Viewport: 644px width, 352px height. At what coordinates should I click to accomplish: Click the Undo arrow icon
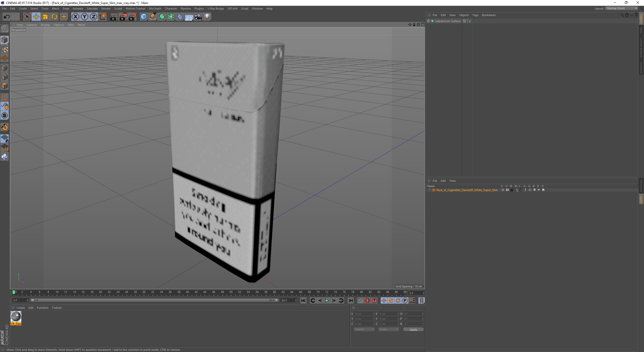(x=7, y=17)
